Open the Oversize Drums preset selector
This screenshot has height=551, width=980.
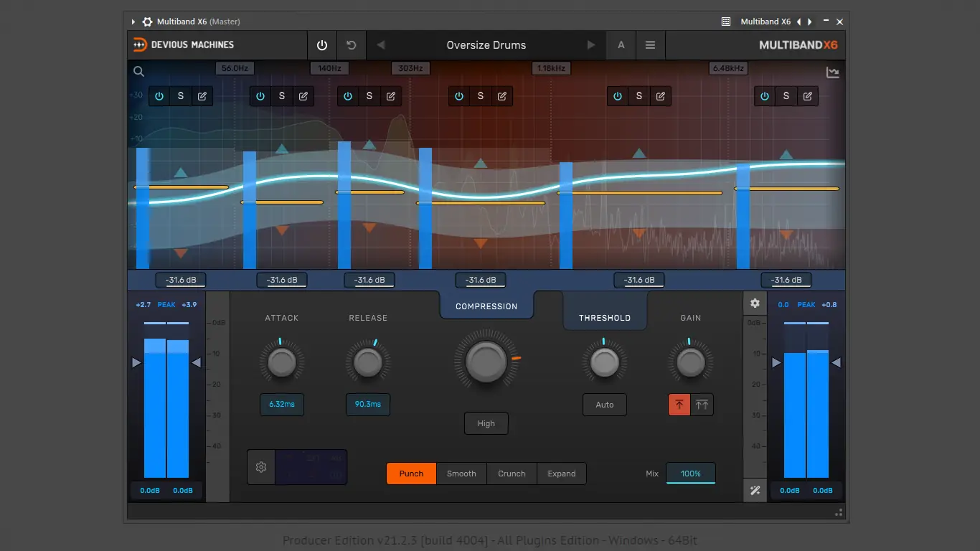point(486,45)
